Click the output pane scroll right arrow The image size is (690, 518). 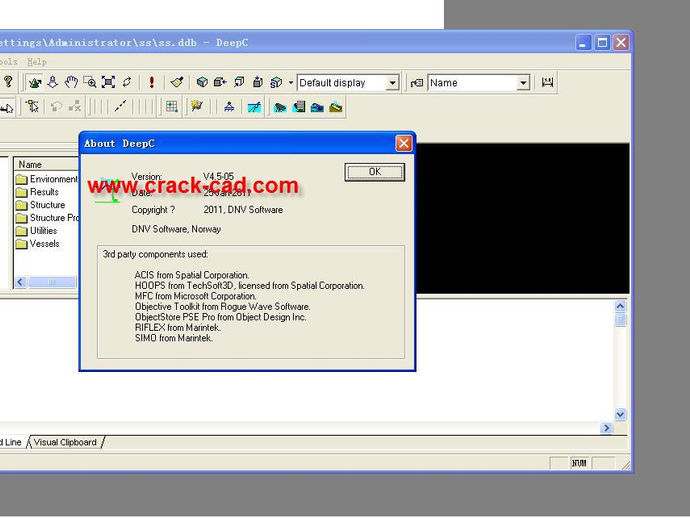(x=606, y=428)
